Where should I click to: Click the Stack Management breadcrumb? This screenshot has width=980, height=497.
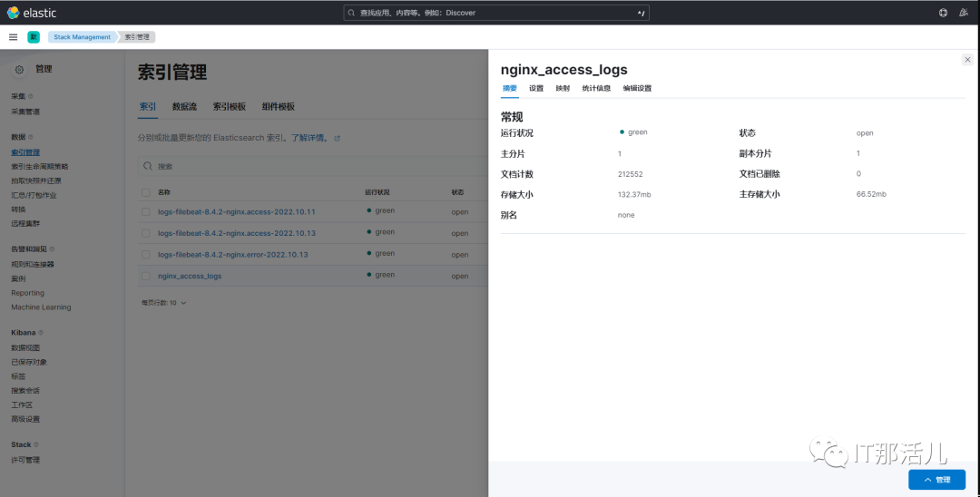click(82, 37)
